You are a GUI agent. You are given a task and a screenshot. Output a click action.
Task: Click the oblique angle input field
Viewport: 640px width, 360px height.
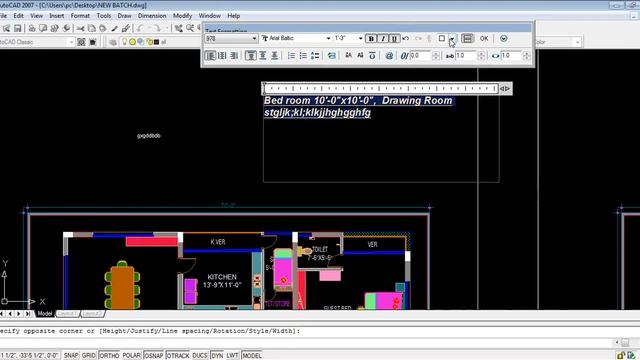coord(420,56)
